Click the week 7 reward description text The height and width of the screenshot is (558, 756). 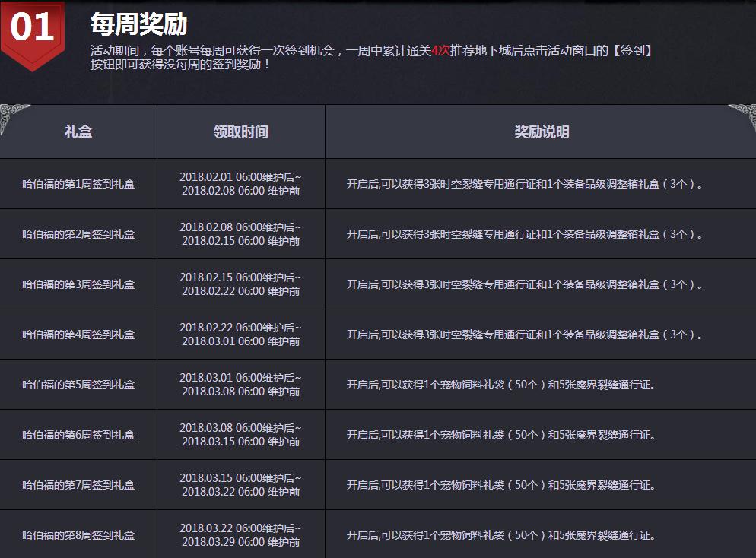(500, 485)
